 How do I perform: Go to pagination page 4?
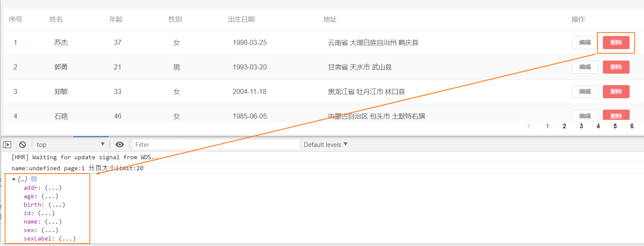[598, 126]
